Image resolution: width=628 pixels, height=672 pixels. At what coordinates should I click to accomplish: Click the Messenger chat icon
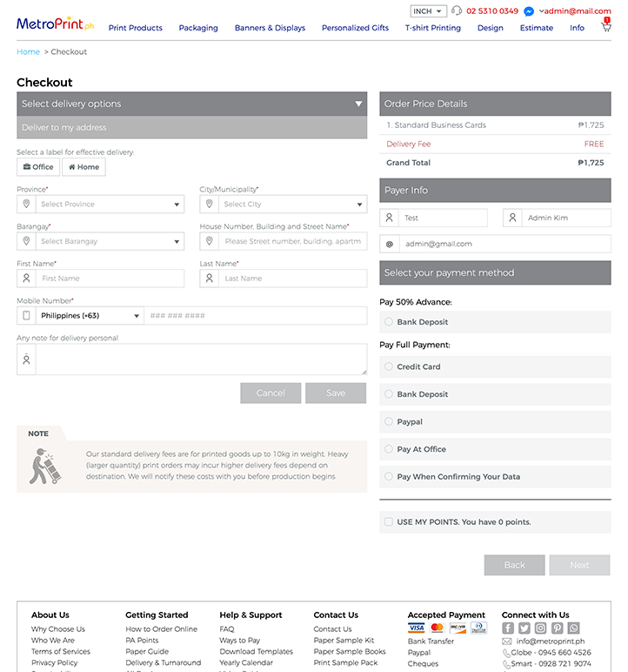(x=529, y=11)
